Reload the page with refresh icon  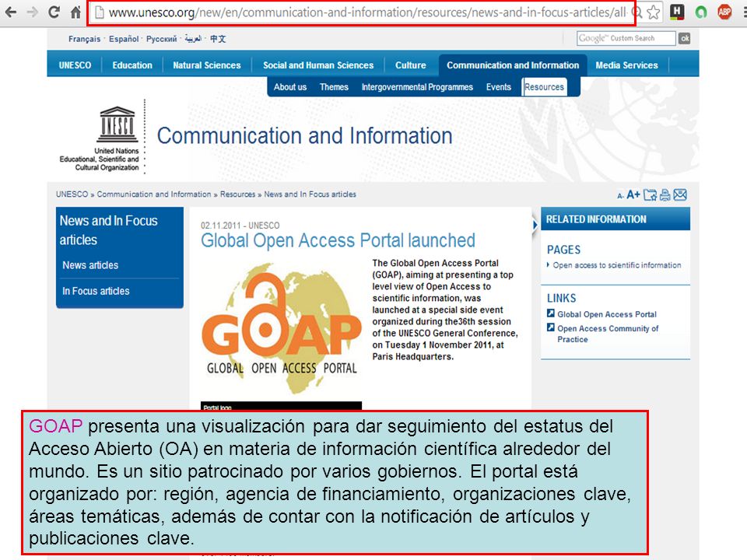click(x=54, y=12)
